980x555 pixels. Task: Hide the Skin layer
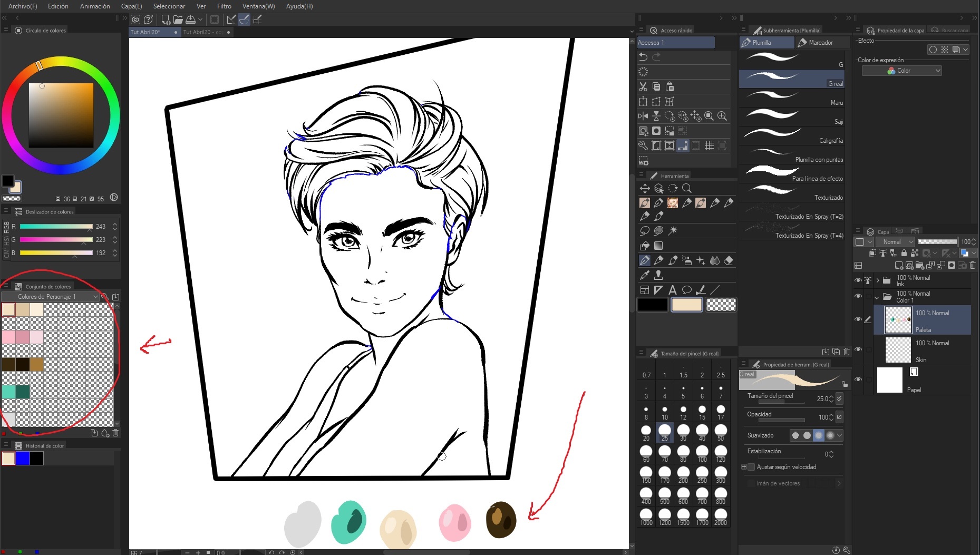coord(858,349)
